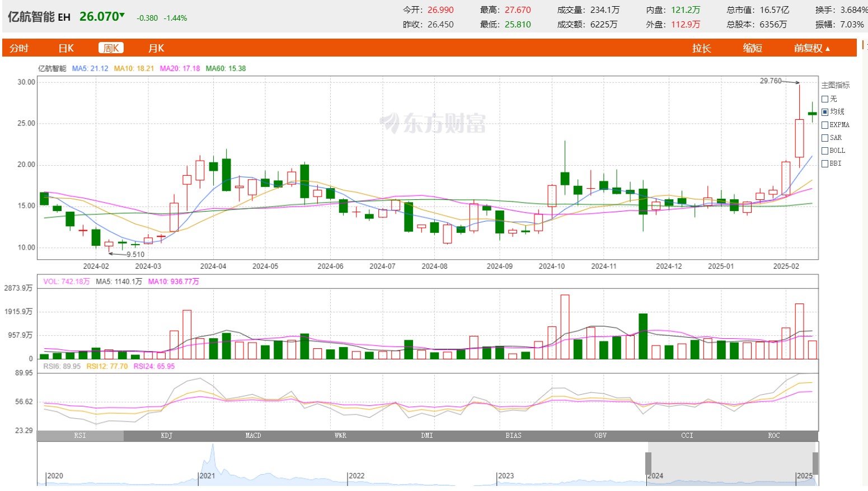Check the 无 main indicator checkbox
The height and width of the screenshot is (491, 868).
825,99
